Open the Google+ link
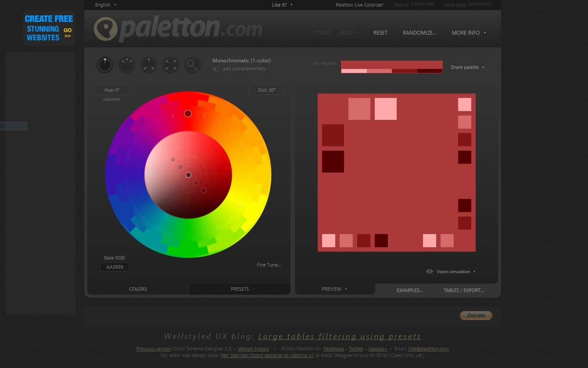588x368 pixels. coord(377,349)
